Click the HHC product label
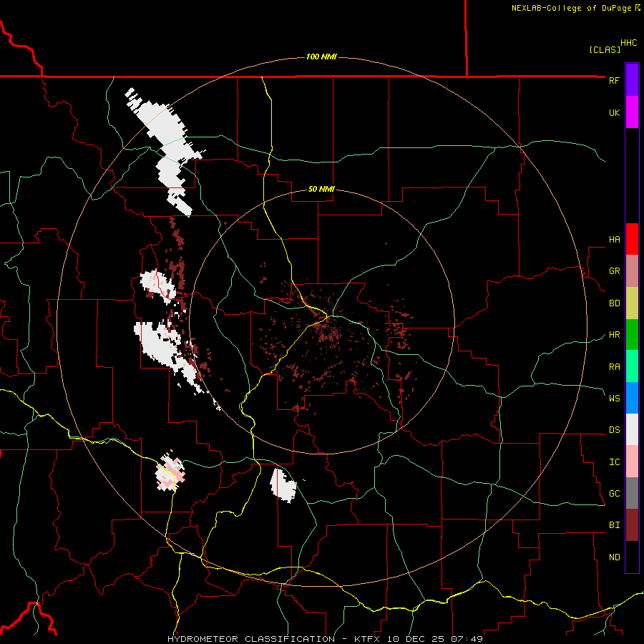 [x=629, y=43]
